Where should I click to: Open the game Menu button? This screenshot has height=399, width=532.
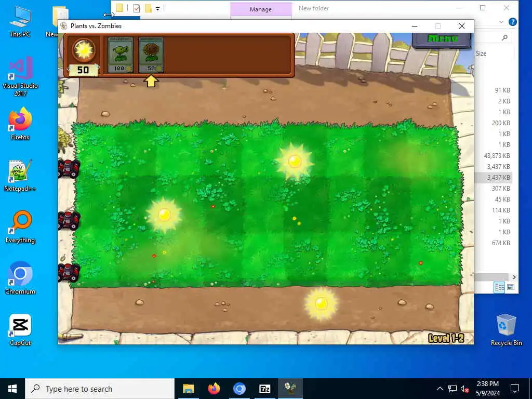tap(442, 39)
